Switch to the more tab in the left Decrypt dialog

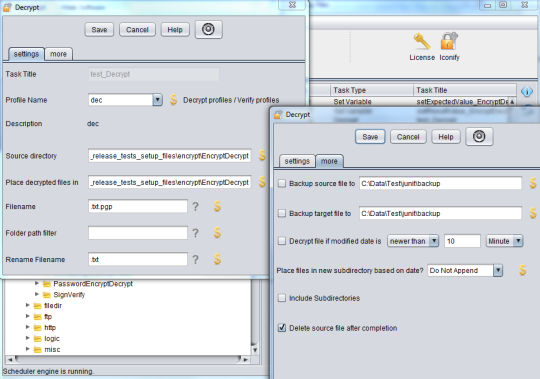pyautogui.click(x=59, y=54)
